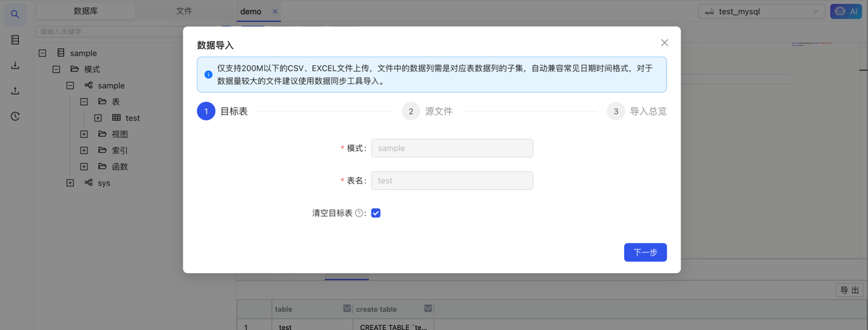The width and height of the screenshot is (868, 330).
Task: Click the 视图 label in tree
Action: coord(120,134)
